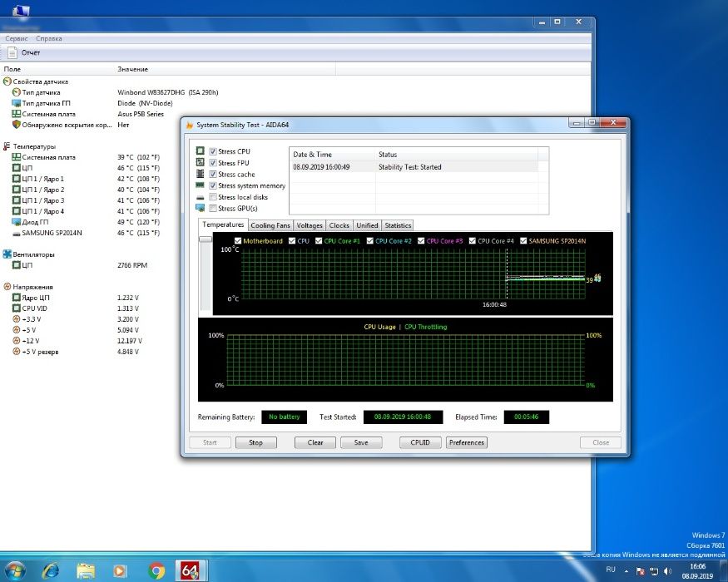This screenshot has width=728, height=582.
Task: Click the Date & Time column header
Action: (x=332, y=155)
